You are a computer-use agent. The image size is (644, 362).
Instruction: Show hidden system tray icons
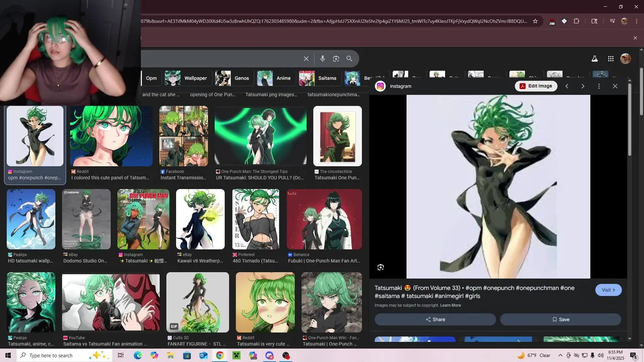coord(560,355)
